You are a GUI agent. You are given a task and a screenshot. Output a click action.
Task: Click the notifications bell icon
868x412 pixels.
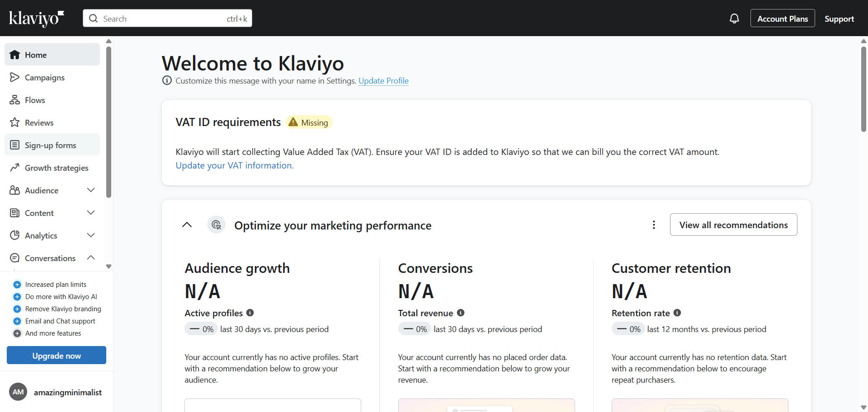click(x=734, y=19)
